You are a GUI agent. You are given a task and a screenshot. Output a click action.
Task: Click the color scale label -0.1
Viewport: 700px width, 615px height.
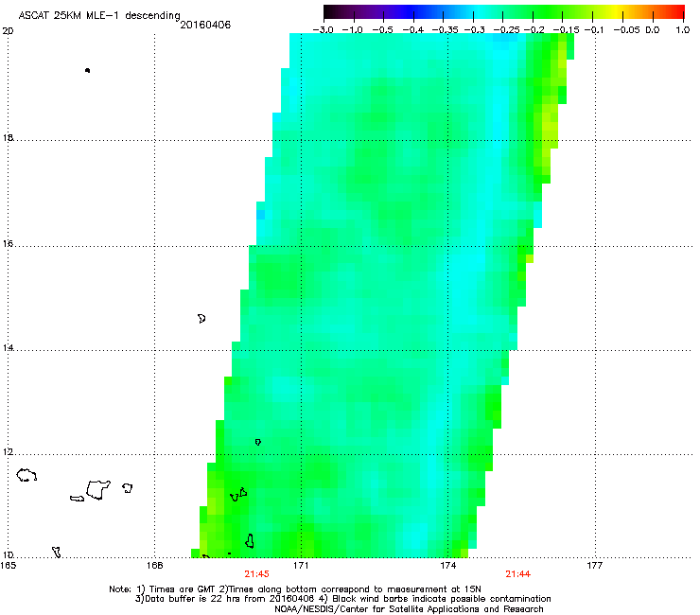click(x=594, y=30)
